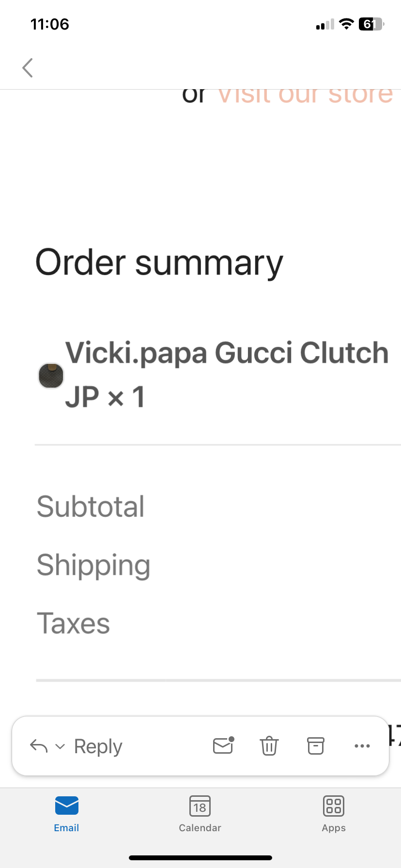Archive the email with the archive icon

click(x=316, y=746)
